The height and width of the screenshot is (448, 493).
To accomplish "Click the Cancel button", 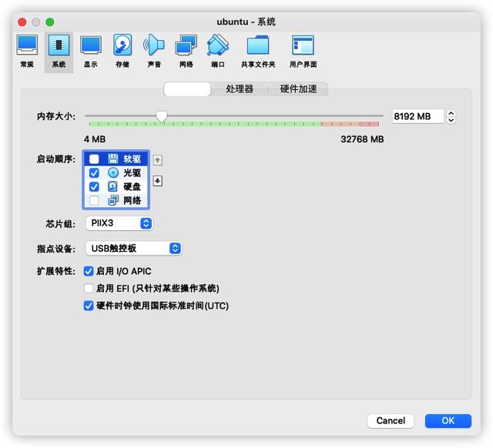I will [x=391, y=420].
